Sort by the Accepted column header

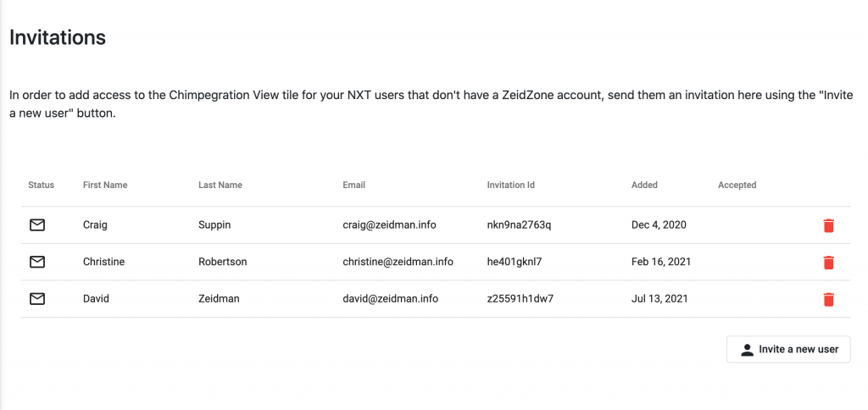click(x=737, y=185)
